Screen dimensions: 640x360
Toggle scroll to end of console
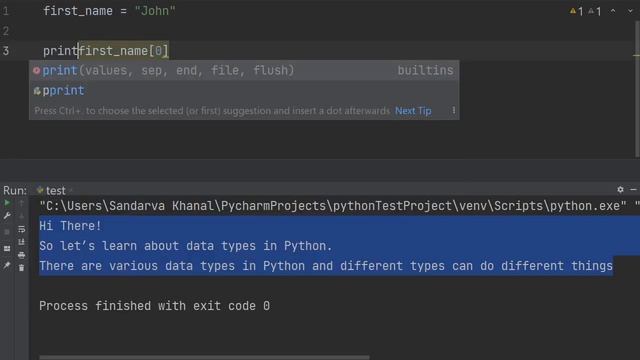(22, 242)
